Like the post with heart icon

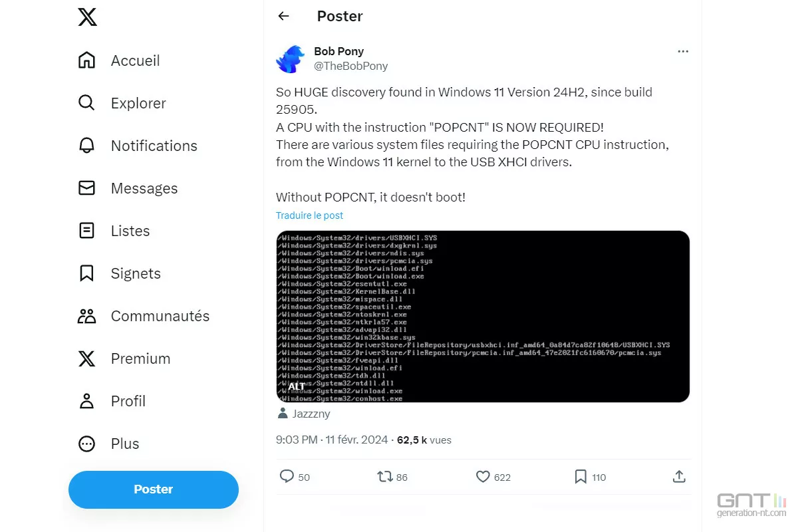click(x=483, y=476)
